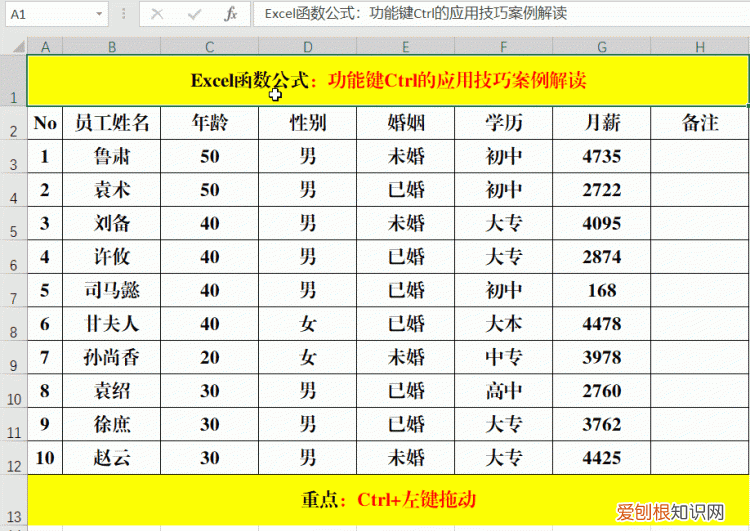
Task: Select the cell containing 袁绍
Action: [111, 391]
